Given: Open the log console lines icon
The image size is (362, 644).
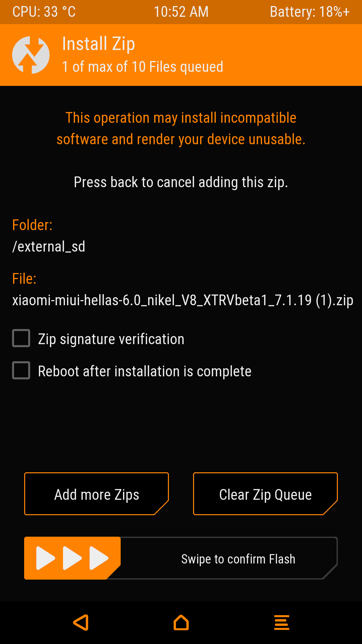Looking at the screenshot, I should click(282, 623).
